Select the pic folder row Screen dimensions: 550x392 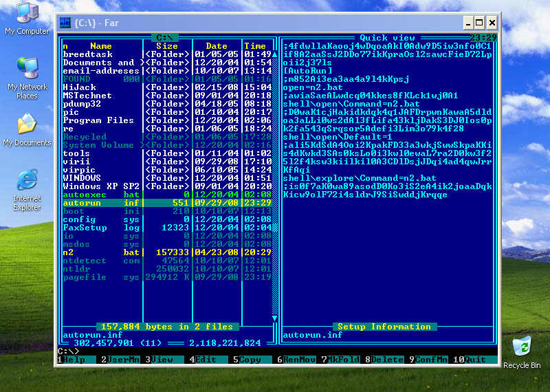[x=167, y=112]
